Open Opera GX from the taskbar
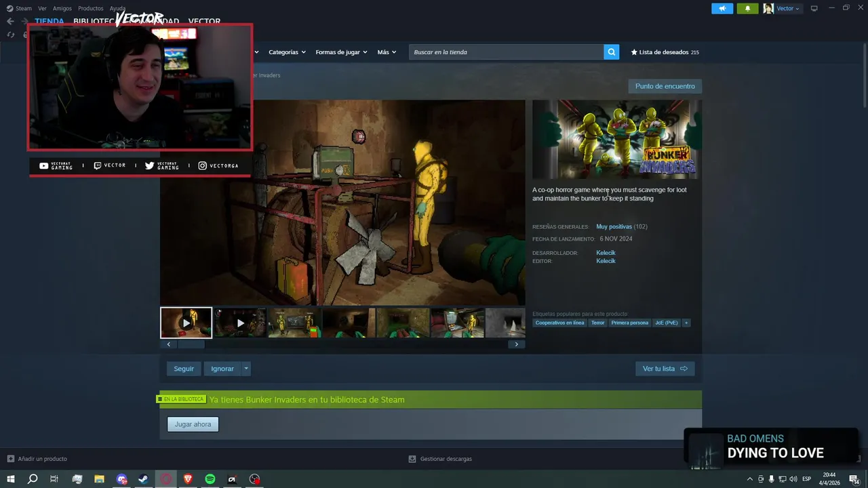Screen dimensions: 868x488 pyautogui.click(x=165, y=479)
